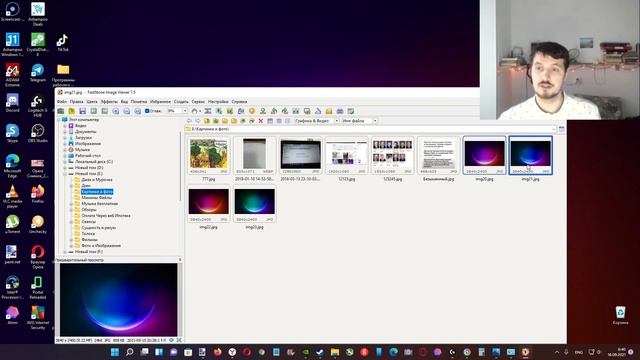The height and width of the screenshot is (360, 640).
Task: Click the green person/portrait toolbar icon
Action: click(x=263, y=111)
